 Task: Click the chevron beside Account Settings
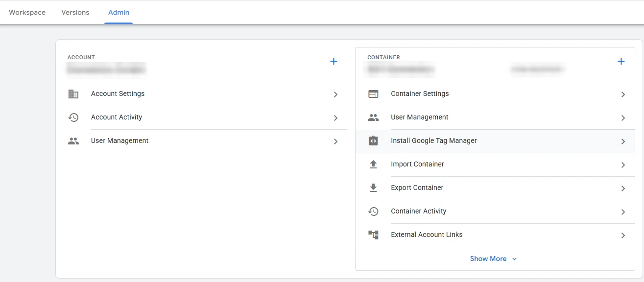pos(335,94)
